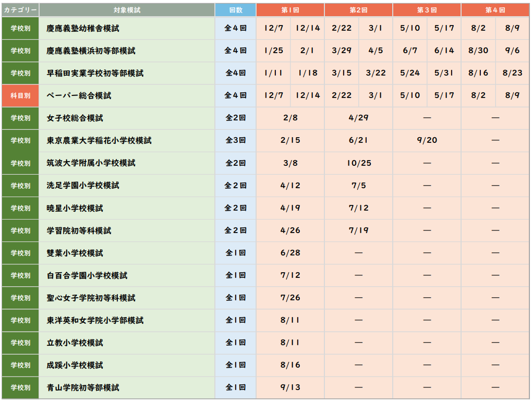Click date 6/7 in 慶應義塾横浜初等部模試 row
The image size is (532, 401).
410,51
